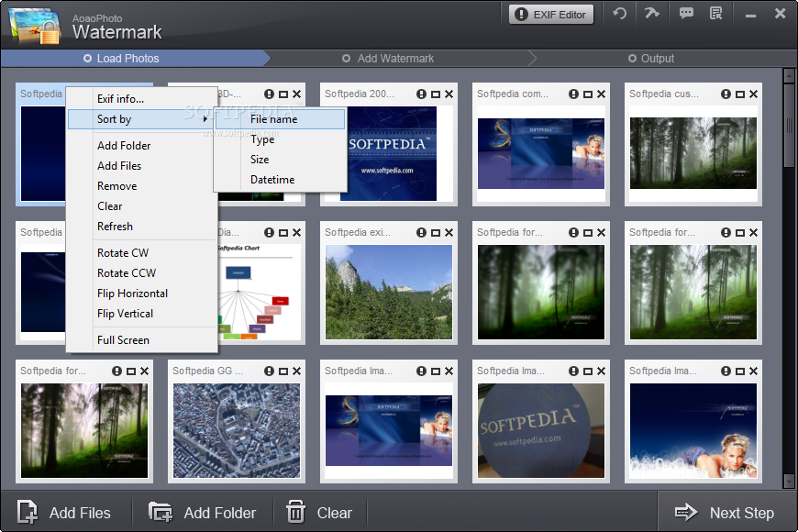Click the vertical scrollbar thumb
The width and height of the screenshot is (798, 532).
(789, 126)
